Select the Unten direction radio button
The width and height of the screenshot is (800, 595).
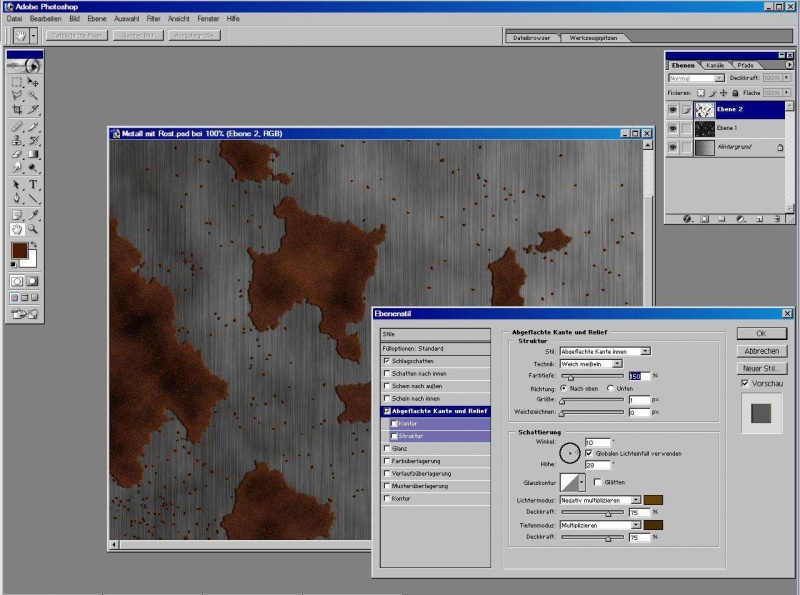pyautogui.click(x=611, y=388)
